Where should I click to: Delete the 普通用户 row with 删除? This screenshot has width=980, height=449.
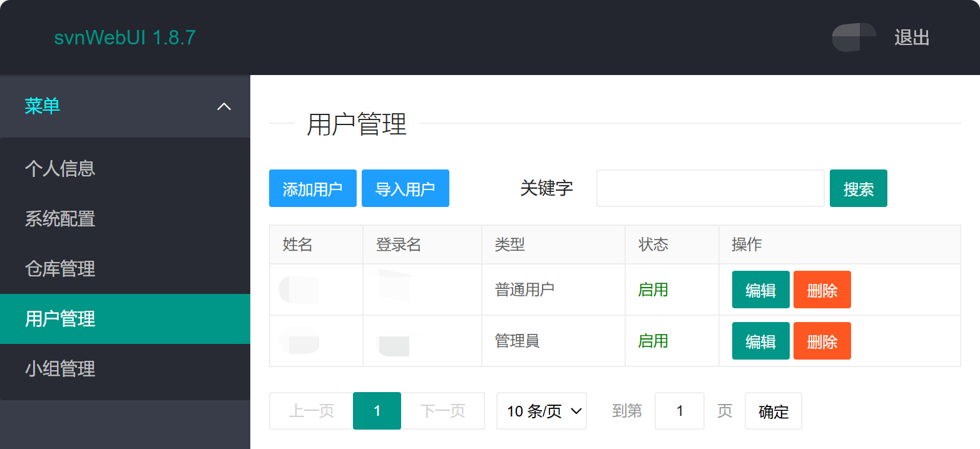(x=822, y=290)
